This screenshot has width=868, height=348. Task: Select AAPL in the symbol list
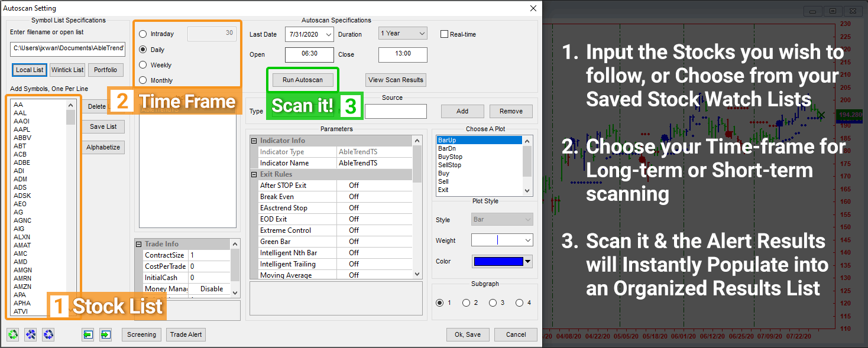pos(21,129)
